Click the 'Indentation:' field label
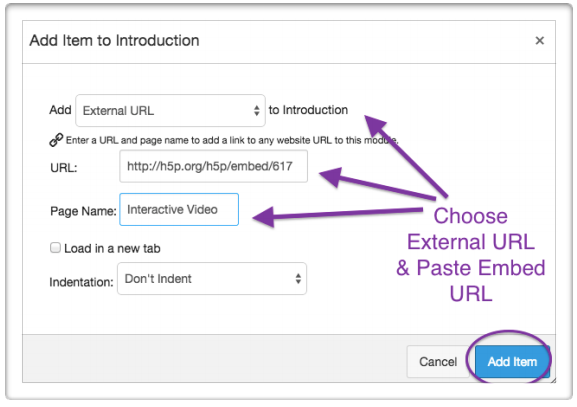Image resolution: width=577 pixels, height=407 pixels. pos(81,282)
